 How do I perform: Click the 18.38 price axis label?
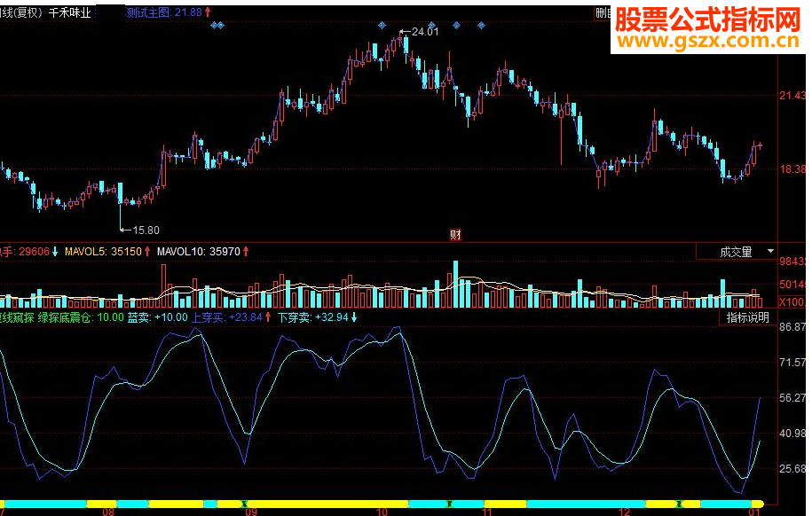792,169
